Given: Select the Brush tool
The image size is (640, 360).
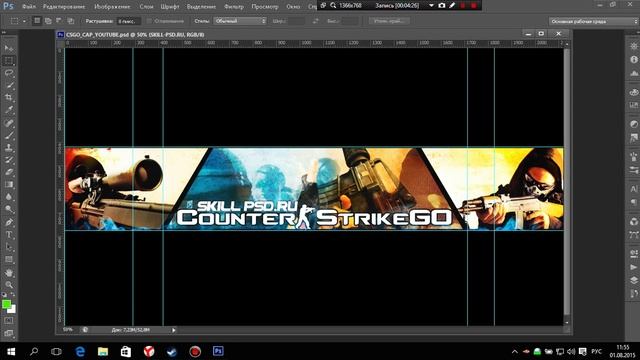Looking at the screenshot, I should (9, 135).
